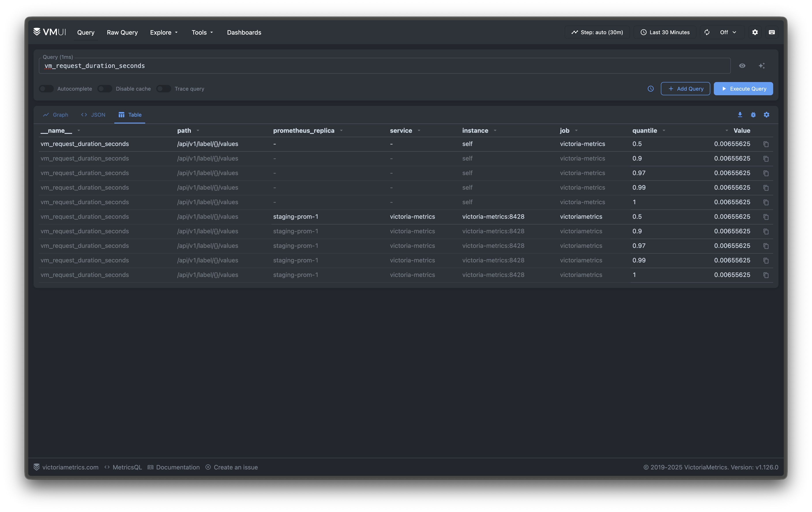
Task: Switch to the JSON tab
Action: tap(93, 115)
